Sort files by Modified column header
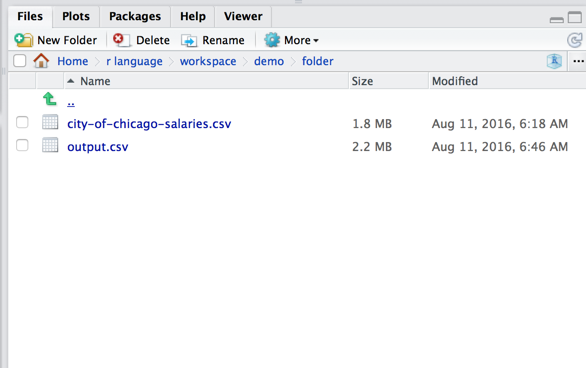Viewport: 586px width, 368px height. 455,81
